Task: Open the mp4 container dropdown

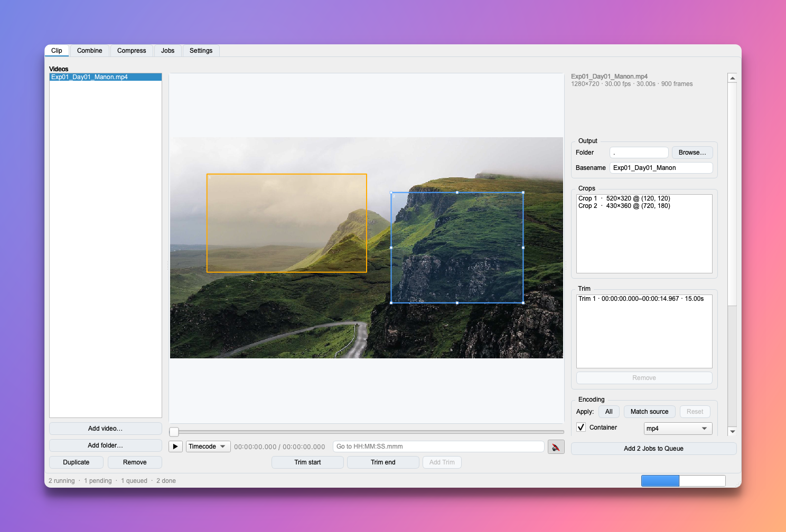Action: (x=678, y=429)
